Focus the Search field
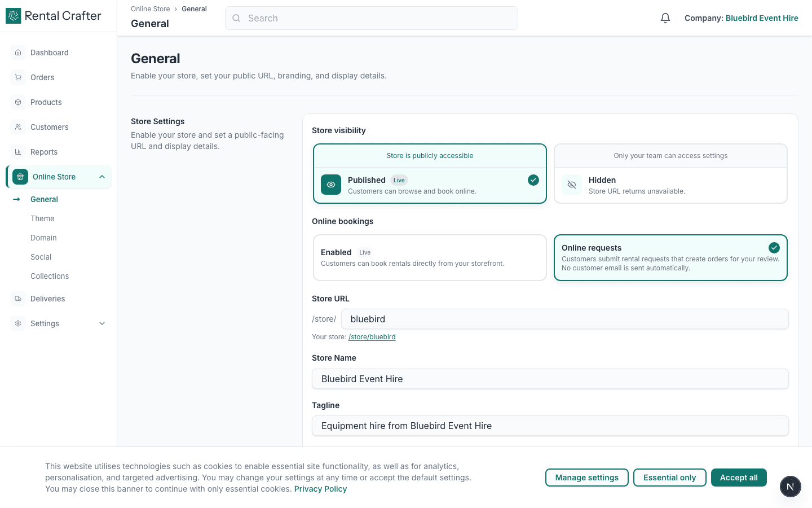Image resolution: width=812 pixels, height=508 pixels. click(372, 18)
